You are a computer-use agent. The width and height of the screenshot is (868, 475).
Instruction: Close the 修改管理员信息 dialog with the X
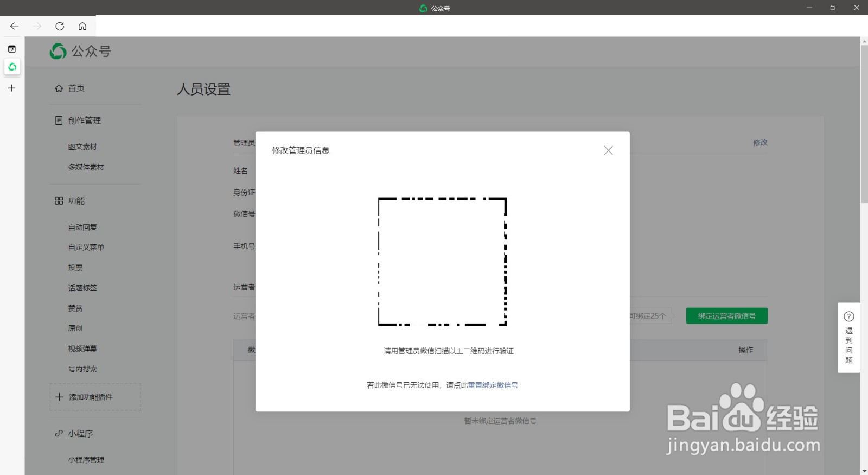608,150
